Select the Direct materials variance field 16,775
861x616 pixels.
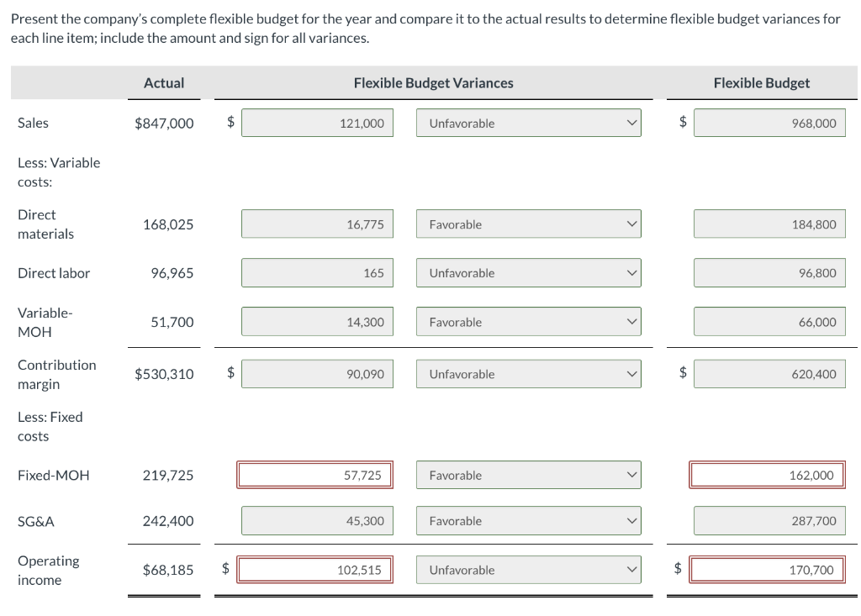click(317, 224)
